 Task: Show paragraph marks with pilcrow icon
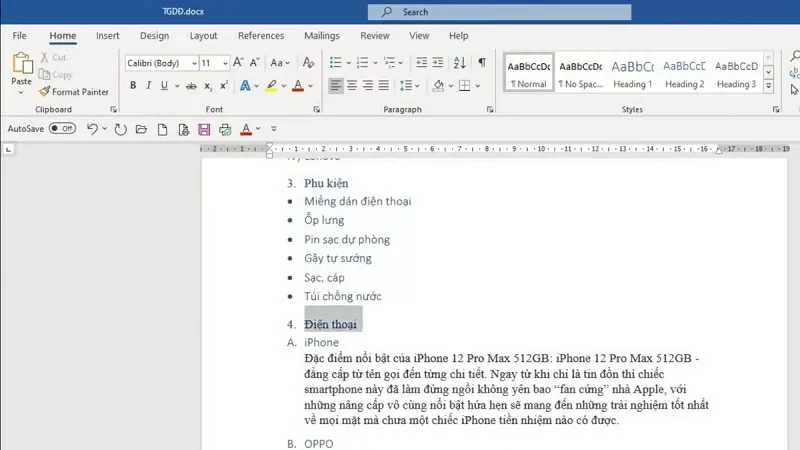tap(481, 63)
